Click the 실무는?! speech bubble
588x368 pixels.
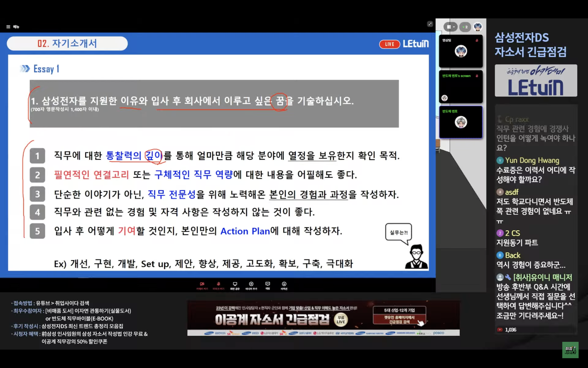point(399,233)
